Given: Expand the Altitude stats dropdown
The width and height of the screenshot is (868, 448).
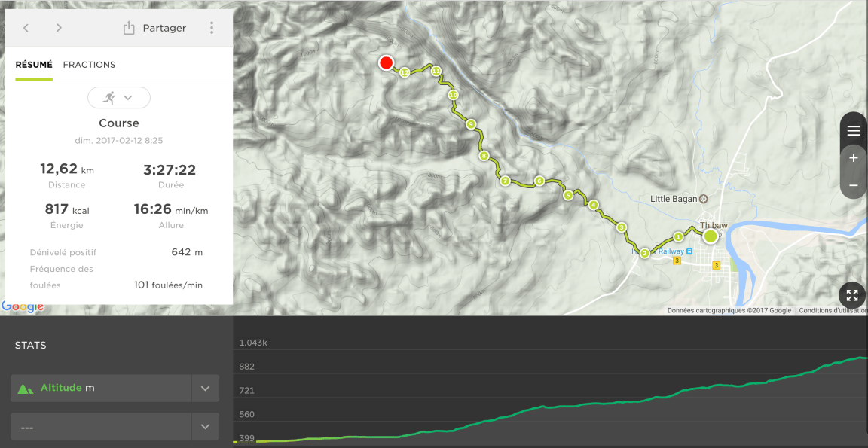Looking at the screenshot, I should point(205,389).
